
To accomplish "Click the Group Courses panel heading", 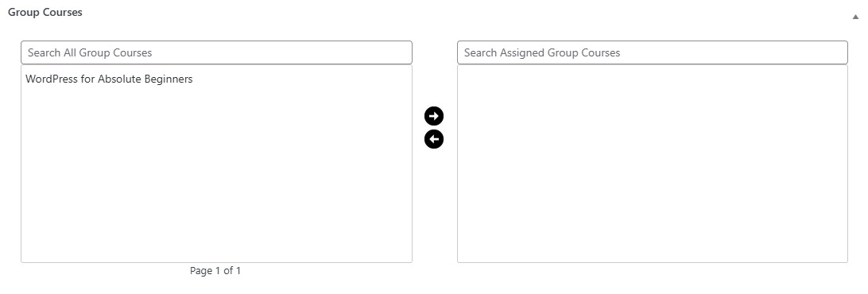I will (x=45, y=12).
